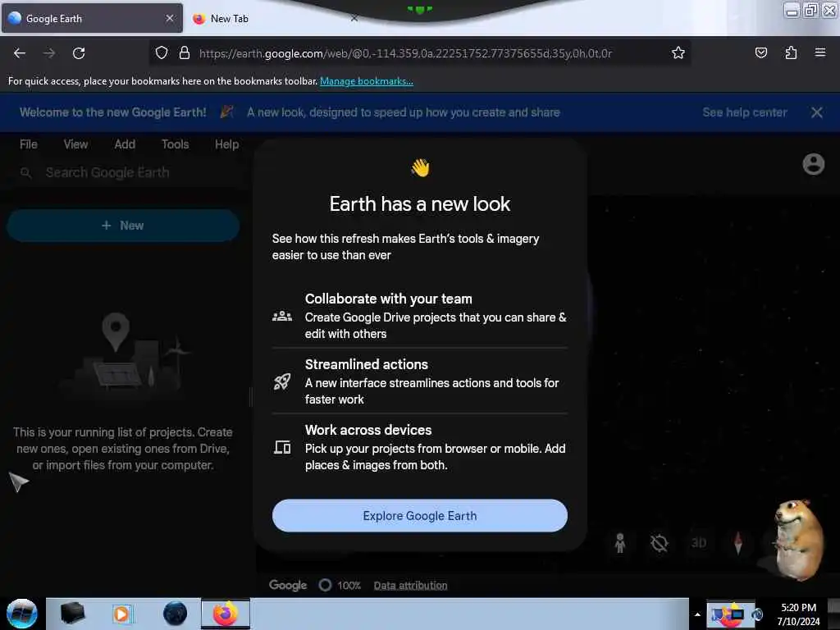
Task: Click the Streamlined actions heading
Action: [x=367, y=364]
